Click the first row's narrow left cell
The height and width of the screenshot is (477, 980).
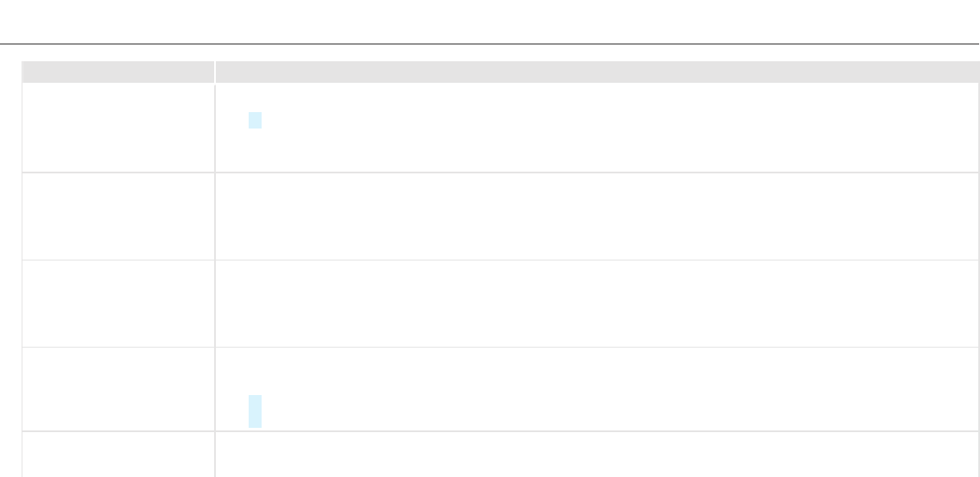pos(117,128)
